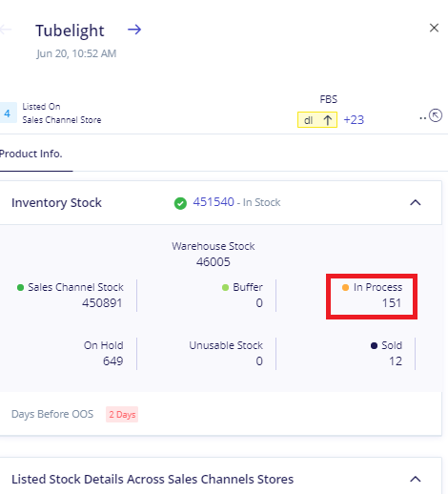Close the Tubelight panel

(434, 28)
